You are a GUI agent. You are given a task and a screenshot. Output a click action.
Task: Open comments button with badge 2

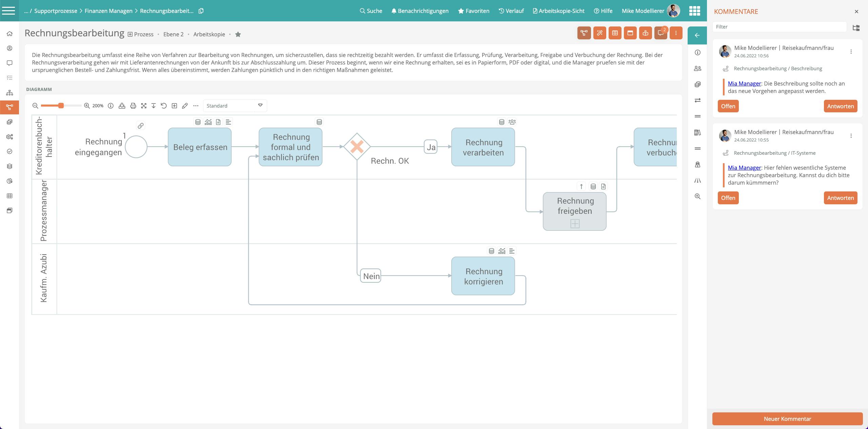pos(660,33)
